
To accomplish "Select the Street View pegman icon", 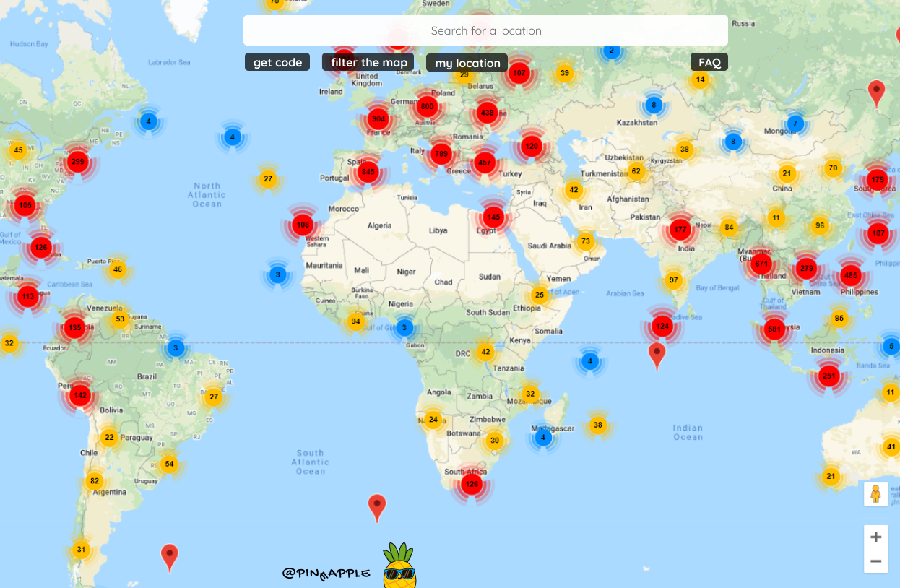I will [875, 494].
